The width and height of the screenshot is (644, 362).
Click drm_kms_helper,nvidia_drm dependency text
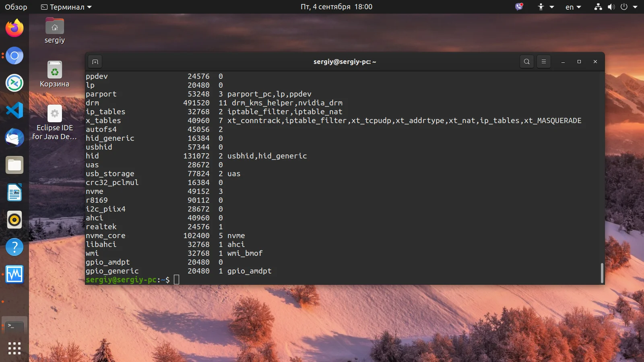coord(287,103)
